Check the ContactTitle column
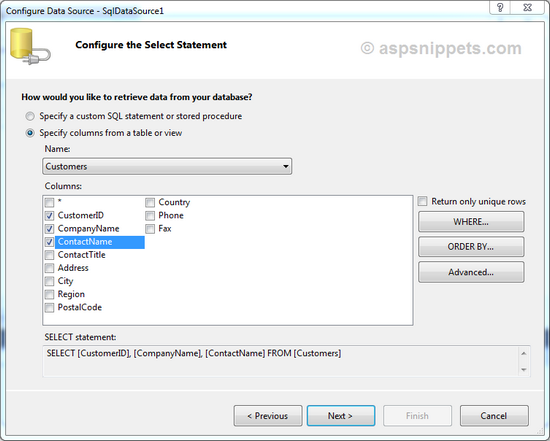 pyautogui.click(x=49, y=255)
